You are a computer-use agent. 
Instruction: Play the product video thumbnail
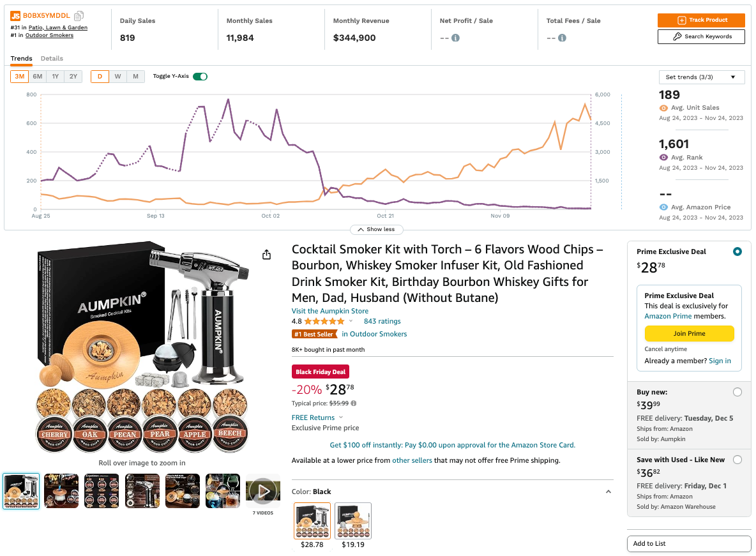(262, 491)
